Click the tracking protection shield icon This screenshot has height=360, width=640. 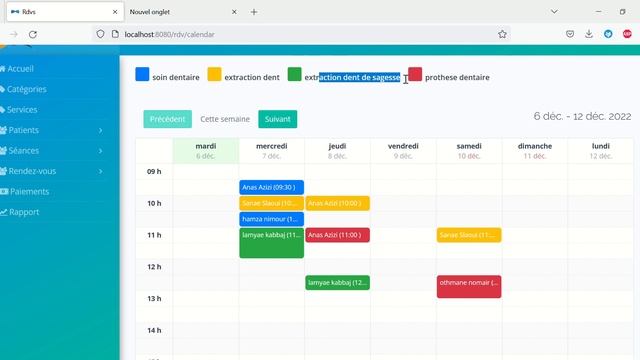coord(100,34)
